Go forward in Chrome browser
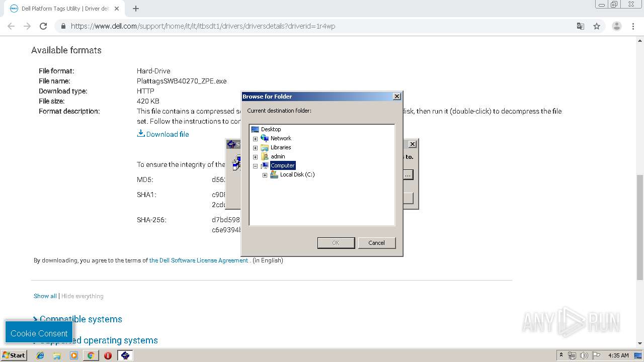The height and width of the screenshot is (362, 644). tap(27, 26)
